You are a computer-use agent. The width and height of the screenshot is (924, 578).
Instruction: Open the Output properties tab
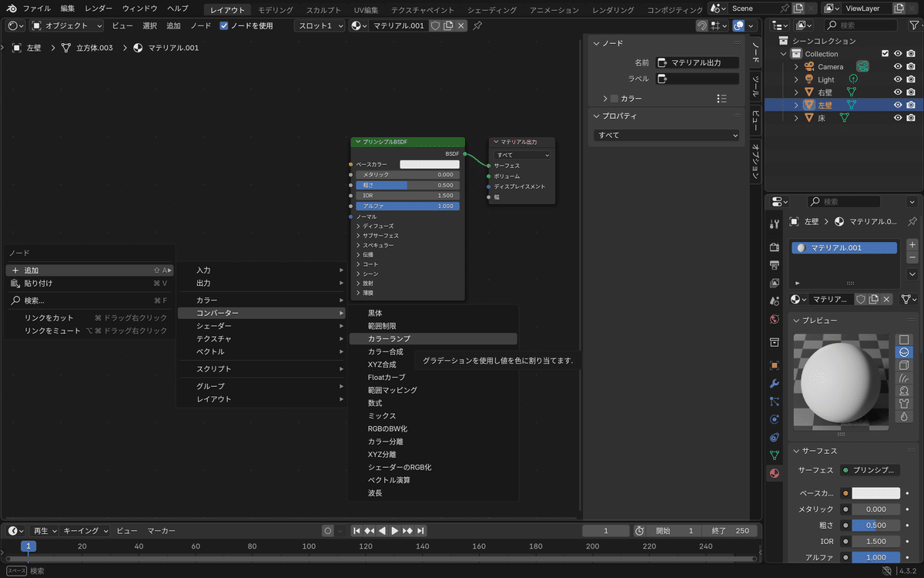[775, 264]
